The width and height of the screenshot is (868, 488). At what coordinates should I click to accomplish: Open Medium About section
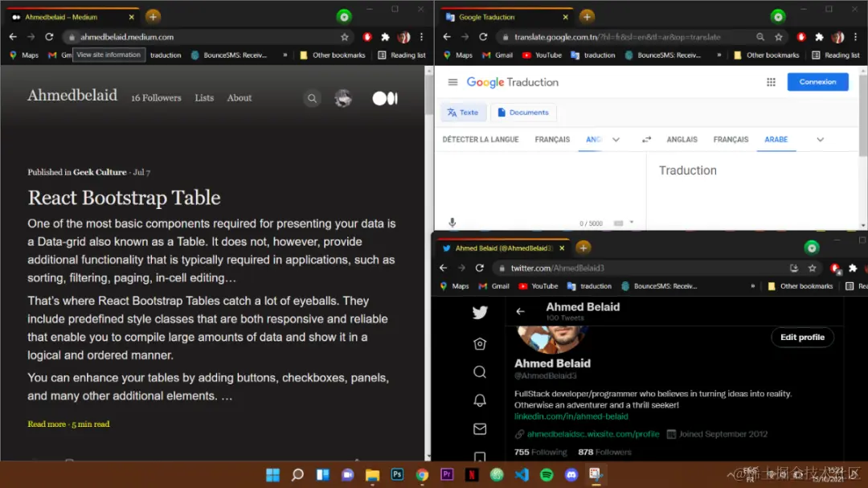240,98
